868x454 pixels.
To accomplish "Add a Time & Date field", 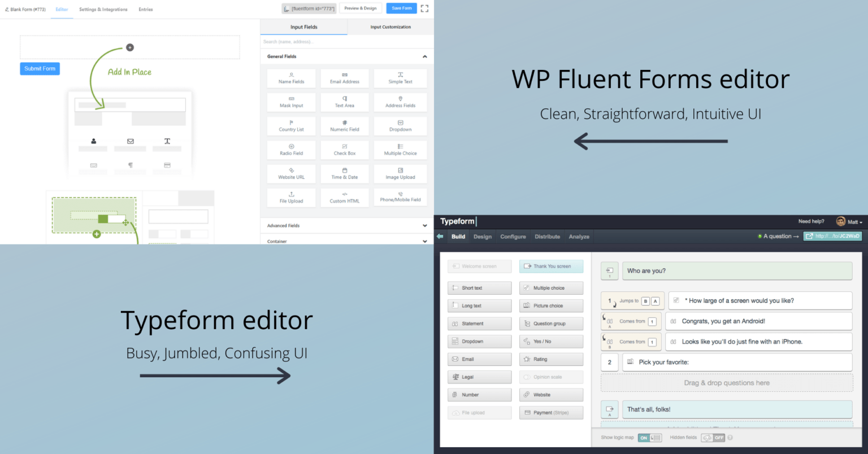I will click(x=345, y=174).
